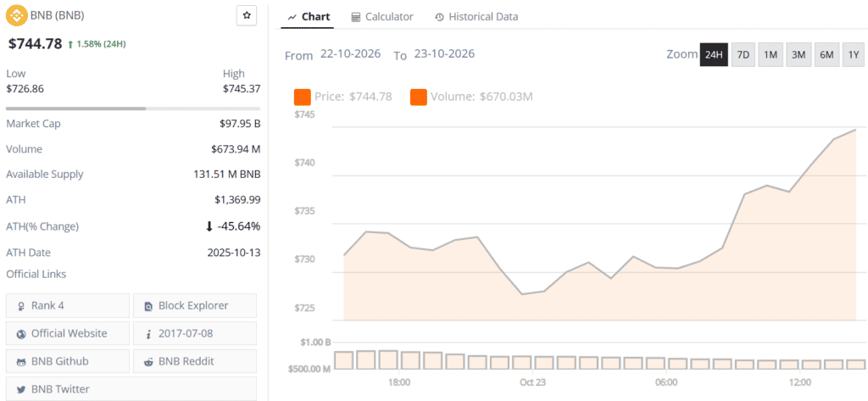Click the BNB (BNB) coin name

click(58, 15)
